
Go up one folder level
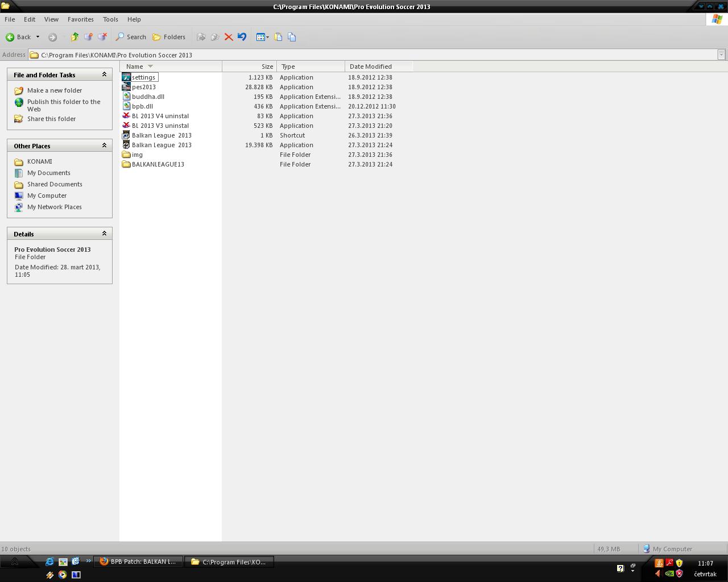(x=75, y=37)
